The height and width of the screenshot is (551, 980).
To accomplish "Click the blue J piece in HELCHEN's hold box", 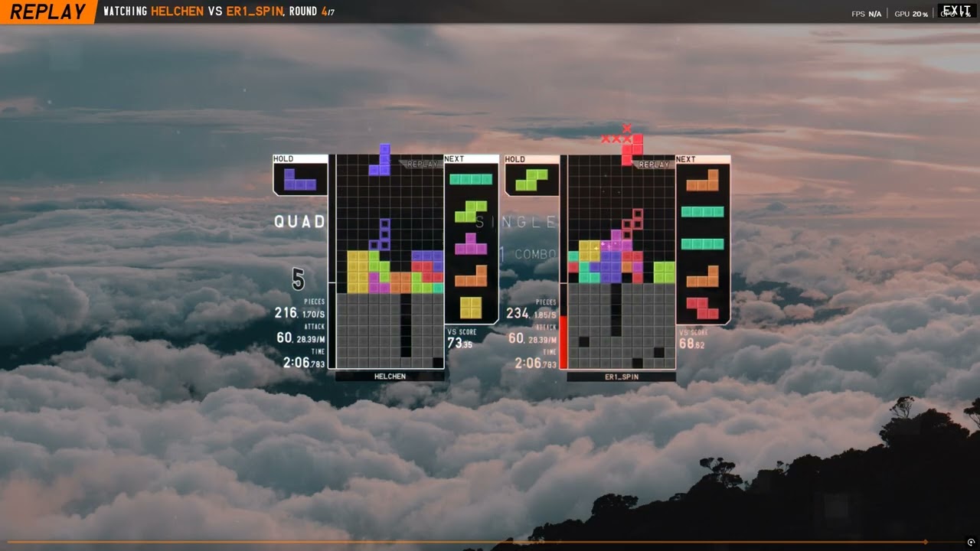I will [x=300, y=179].
